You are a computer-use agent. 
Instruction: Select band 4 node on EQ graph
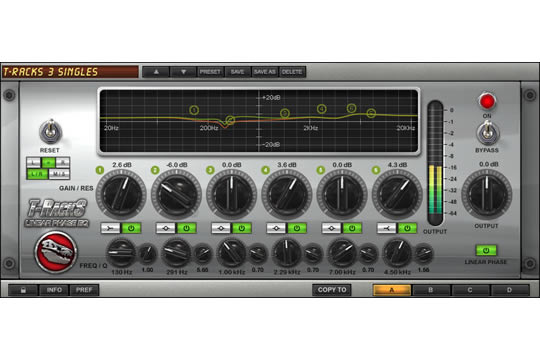pos(322,109)
